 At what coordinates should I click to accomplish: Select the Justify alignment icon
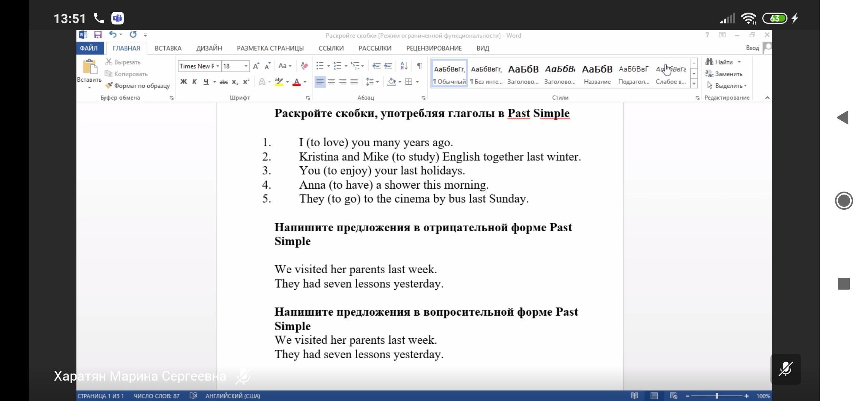tap(354, 82)
